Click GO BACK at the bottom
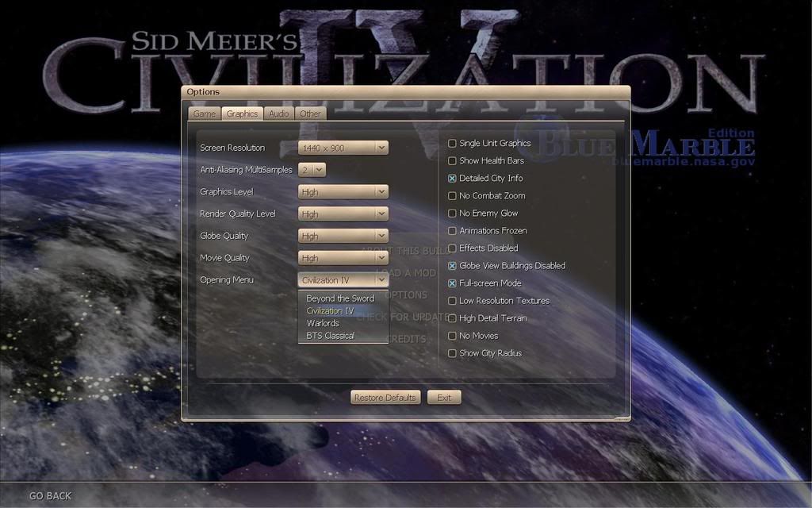Screen dimensions: 812x508 (50, 495)
